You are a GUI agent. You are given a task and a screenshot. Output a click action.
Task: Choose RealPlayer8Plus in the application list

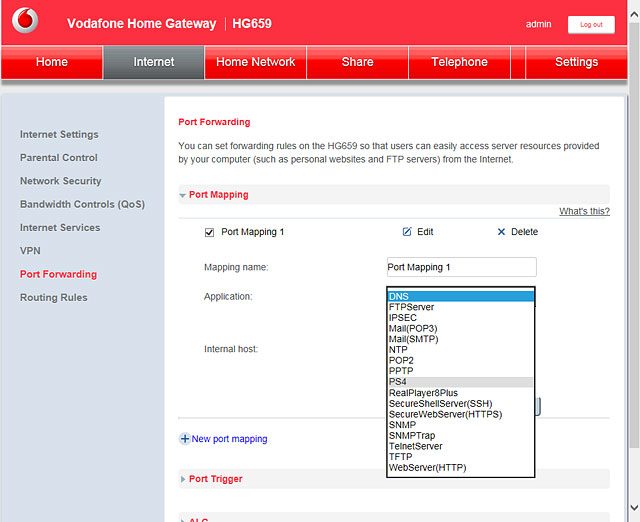(460, 393)
